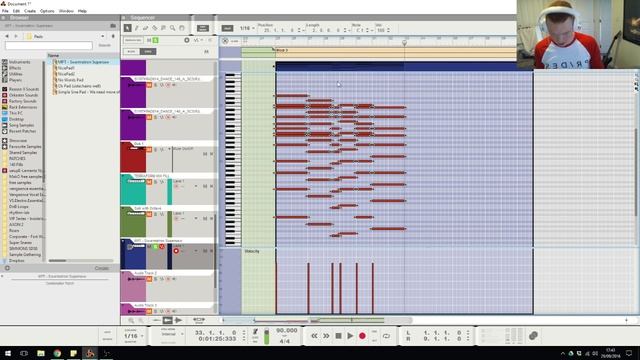Viewport: 640px width, 360px height.
Task: Open Song Samples location
Action: (x=21, y=125)
